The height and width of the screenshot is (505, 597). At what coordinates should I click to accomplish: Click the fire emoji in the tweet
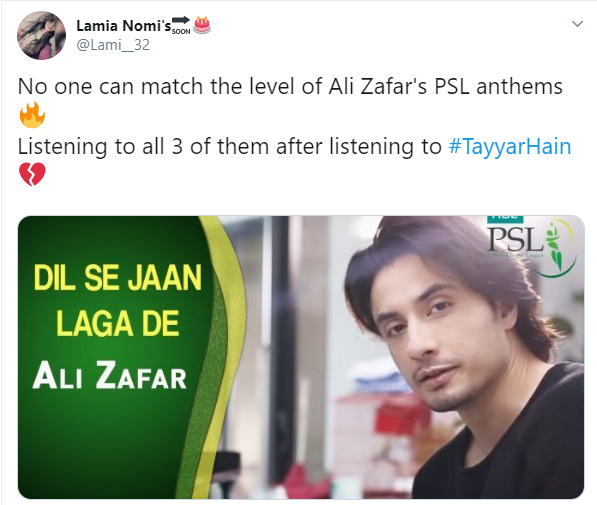(32, 115)
